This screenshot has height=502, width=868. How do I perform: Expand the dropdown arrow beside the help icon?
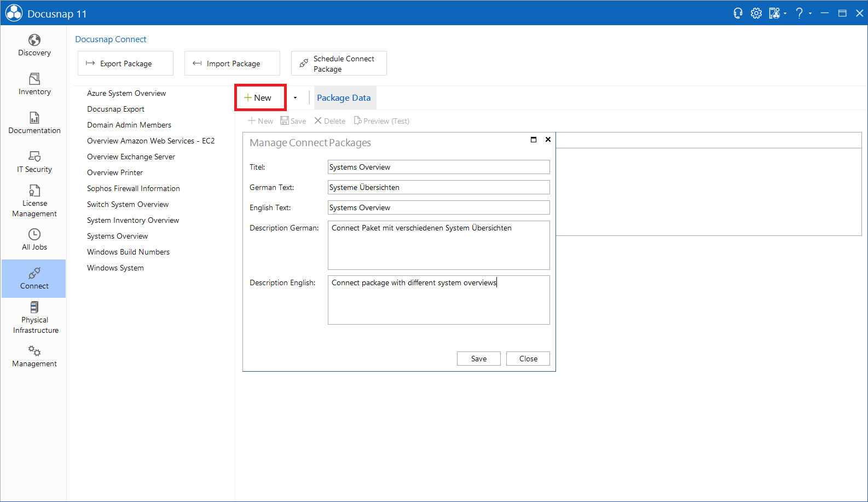point(810,13)
